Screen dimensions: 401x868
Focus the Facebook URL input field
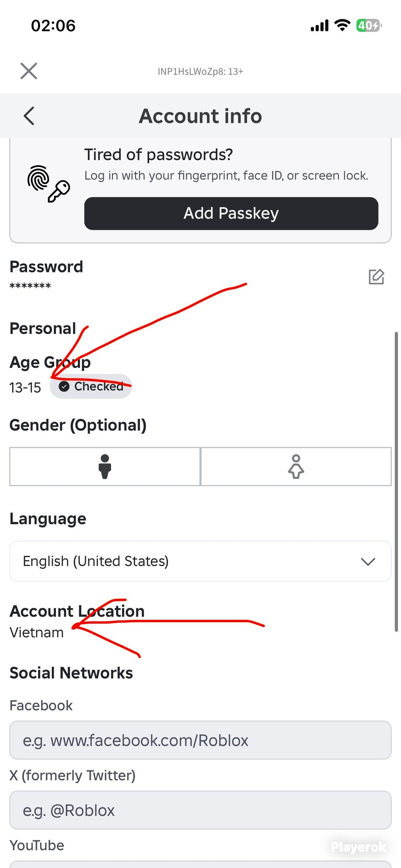pos(200,740)
